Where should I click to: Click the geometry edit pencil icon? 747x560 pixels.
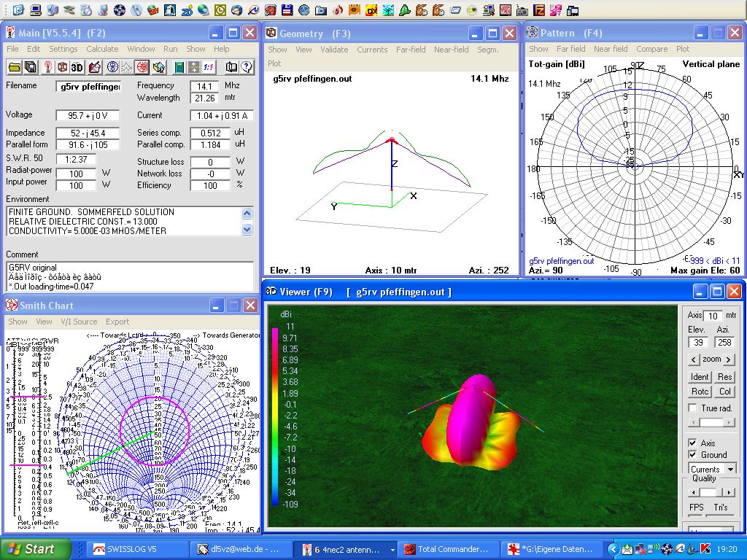click(x=94, y=67)
